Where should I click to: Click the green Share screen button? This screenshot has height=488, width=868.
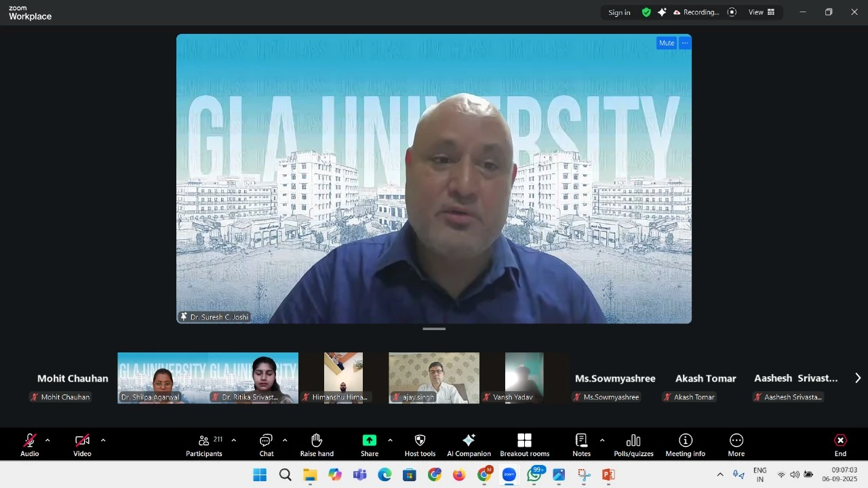pos(370,445)
